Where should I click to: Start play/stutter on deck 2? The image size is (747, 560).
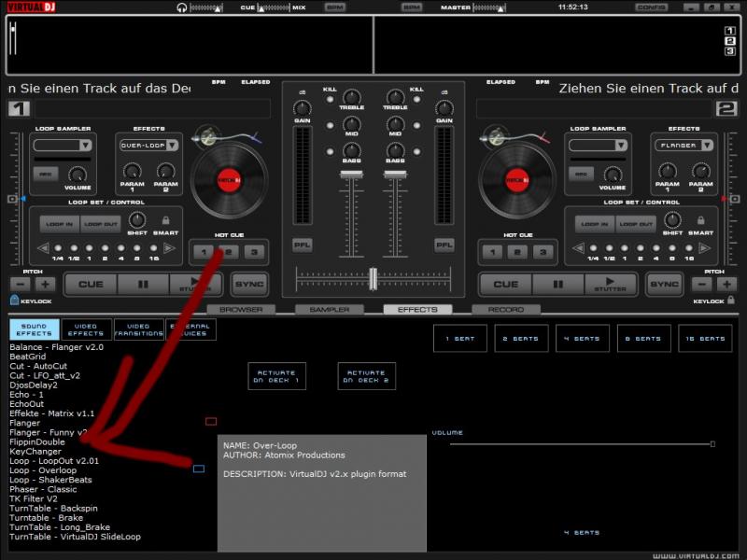tap(611, 285)
